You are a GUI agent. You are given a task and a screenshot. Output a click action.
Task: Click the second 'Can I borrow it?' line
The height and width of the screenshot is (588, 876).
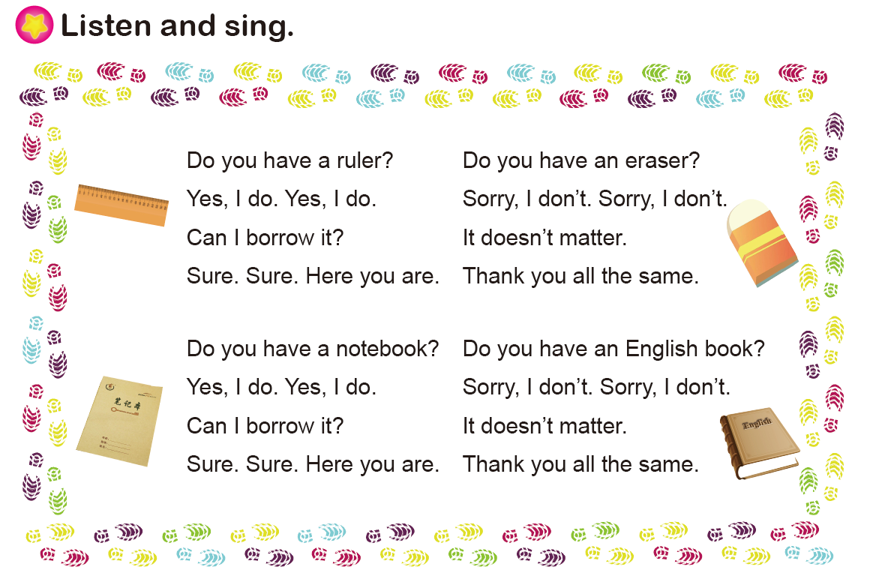tap(265, 427)
